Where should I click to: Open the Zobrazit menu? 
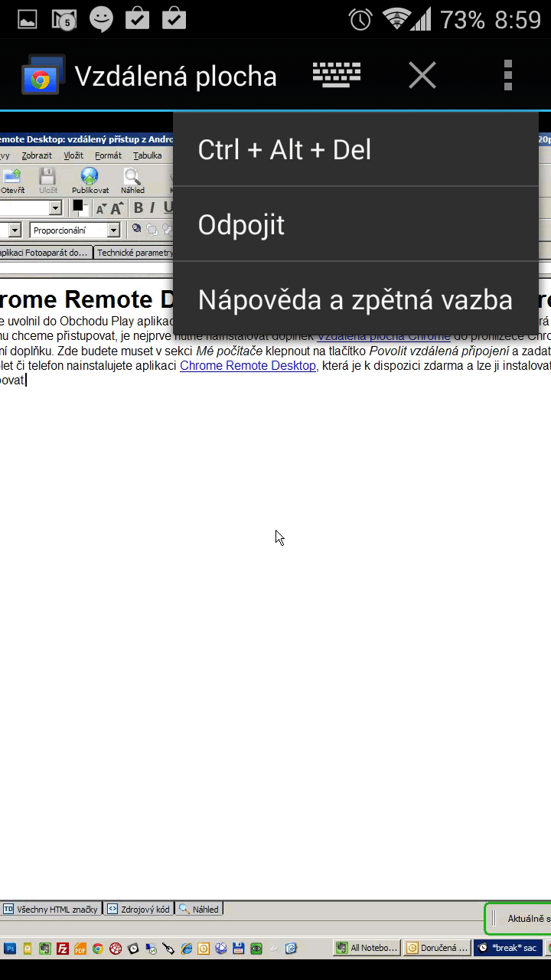click(37, 155)
